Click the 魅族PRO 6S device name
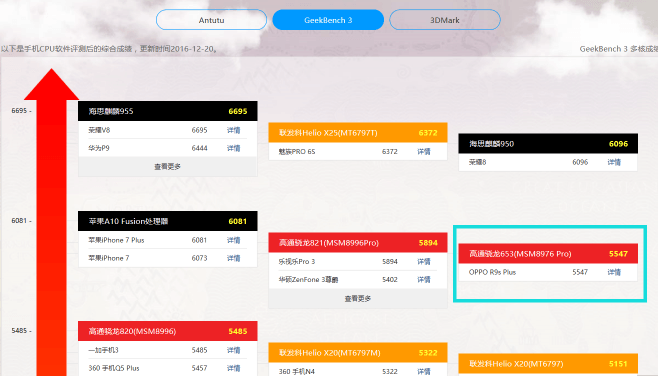Screen dimensions: 658x376 click(x=297, y=151)
